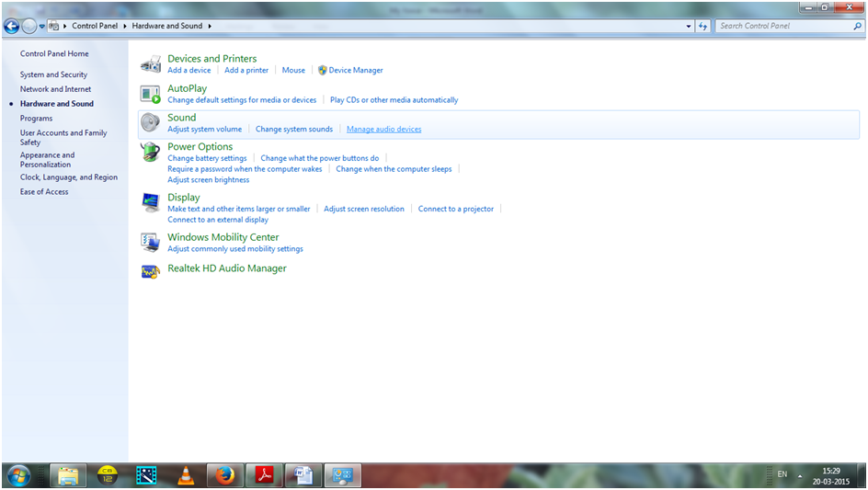This screenshot has width=868, height=490.
Task: Click Adjust screen resolution link
Action: [364, 209]
